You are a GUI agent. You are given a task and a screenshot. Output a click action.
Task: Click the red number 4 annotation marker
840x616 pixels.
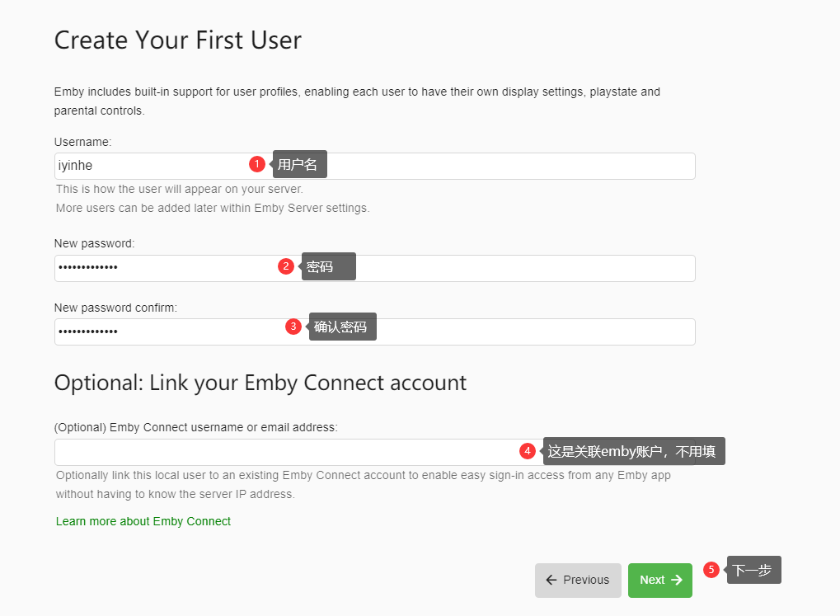[528, 451]
